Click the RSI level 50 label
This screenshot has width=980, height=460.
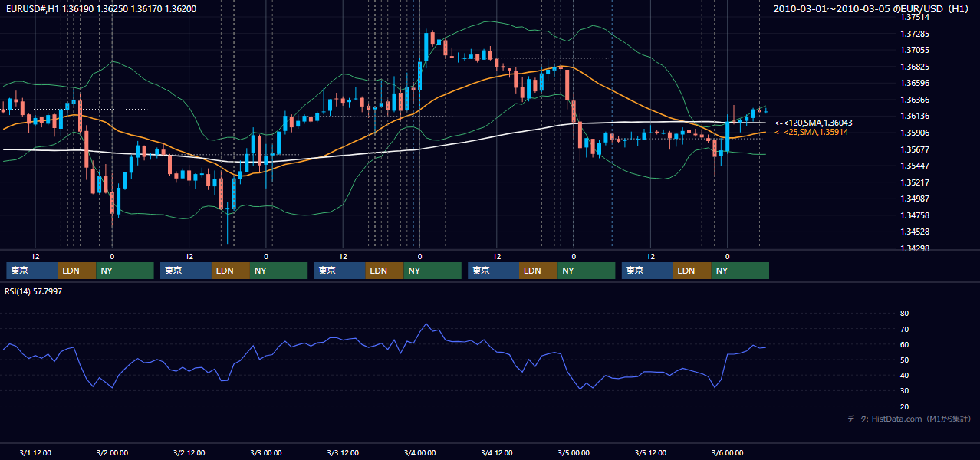click(x=905, y=360)
